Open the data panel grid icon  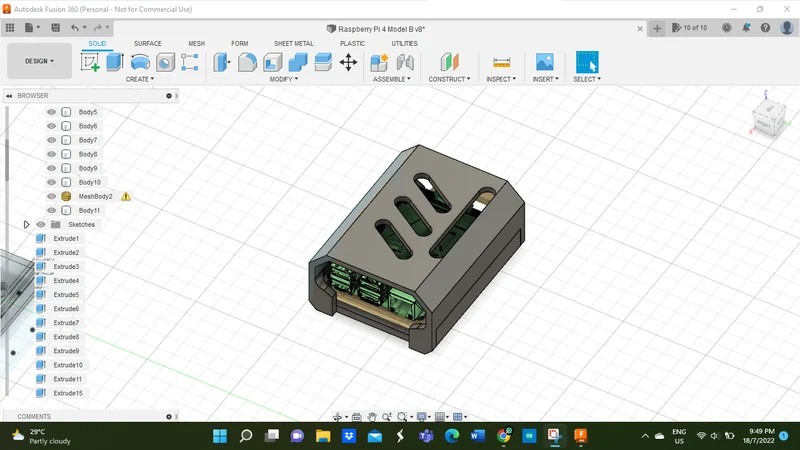[10, 28]
